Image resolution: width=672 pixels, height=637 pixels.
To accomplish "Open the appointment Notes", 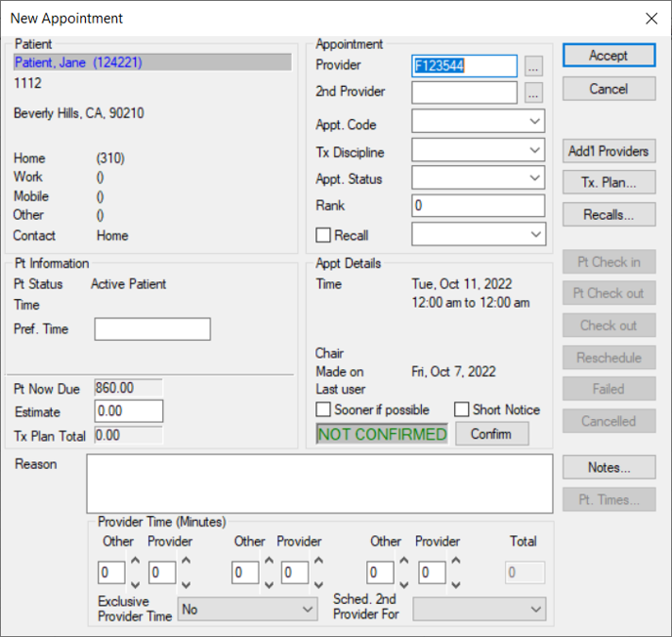I will click(x=609, y=468).
